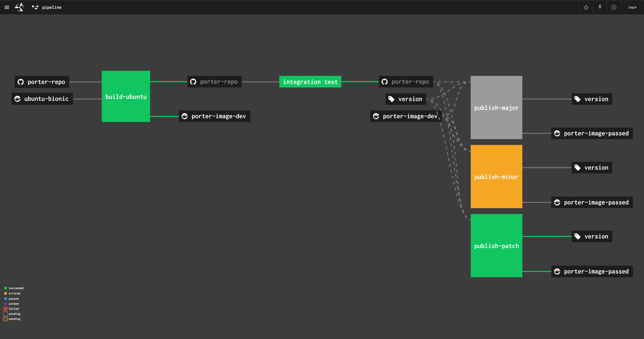Open the porter-repo GitHub resource
The height and width of the screenshot is (339, 644).
[x=42, y=82]
